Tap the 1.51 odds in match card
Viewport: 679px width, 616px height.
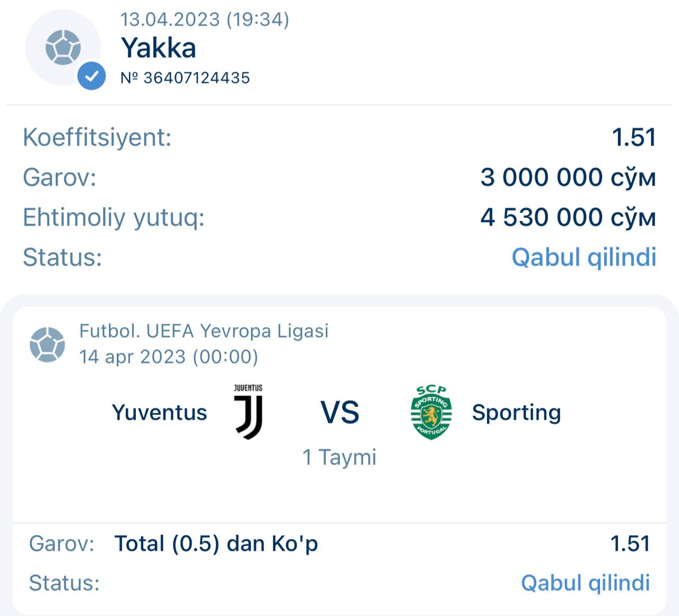[x=630, y=543]
